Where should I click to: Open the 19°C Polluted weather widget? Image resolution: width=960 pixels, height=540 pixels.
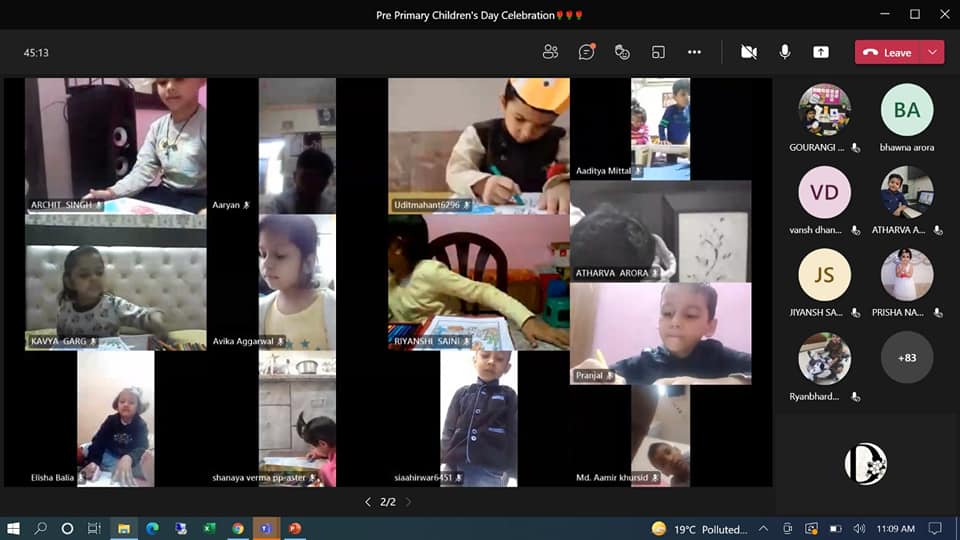[700, 529]
